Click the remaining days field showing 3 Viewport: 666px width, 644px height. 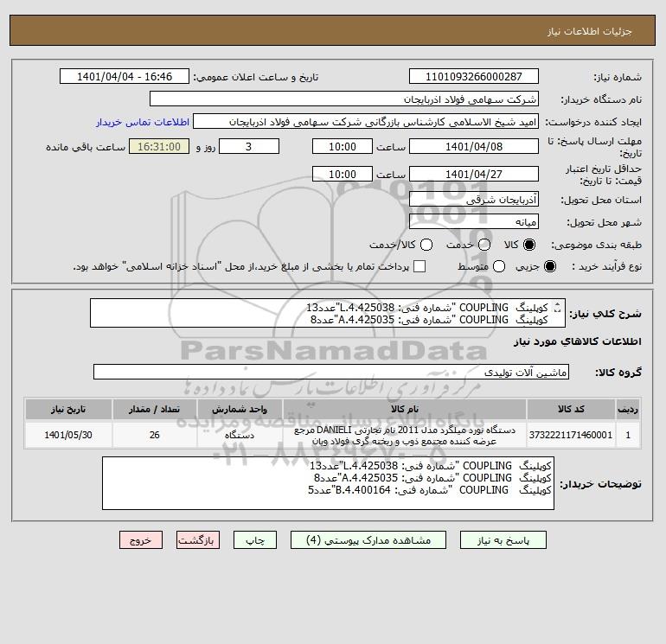(x=249, y=146)
